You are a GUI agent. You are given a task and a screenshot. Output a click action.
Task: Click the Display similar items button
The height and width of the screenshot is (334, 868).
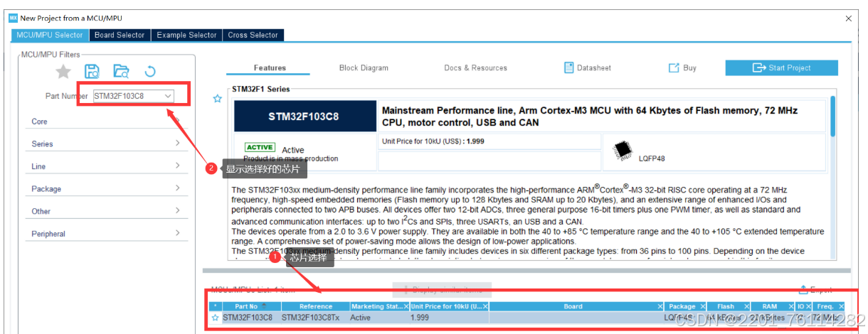click(442, 289)
